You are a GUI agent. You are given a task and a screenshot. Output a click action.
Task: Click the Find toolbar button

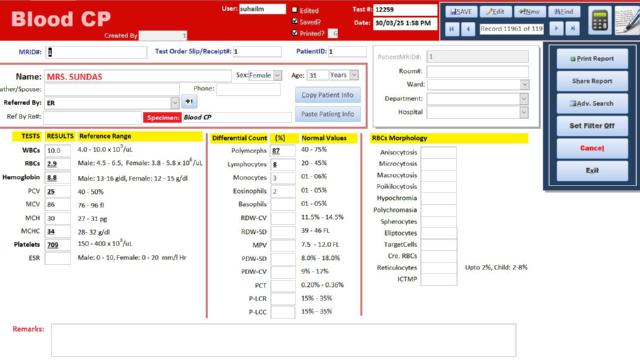point(564,12)
